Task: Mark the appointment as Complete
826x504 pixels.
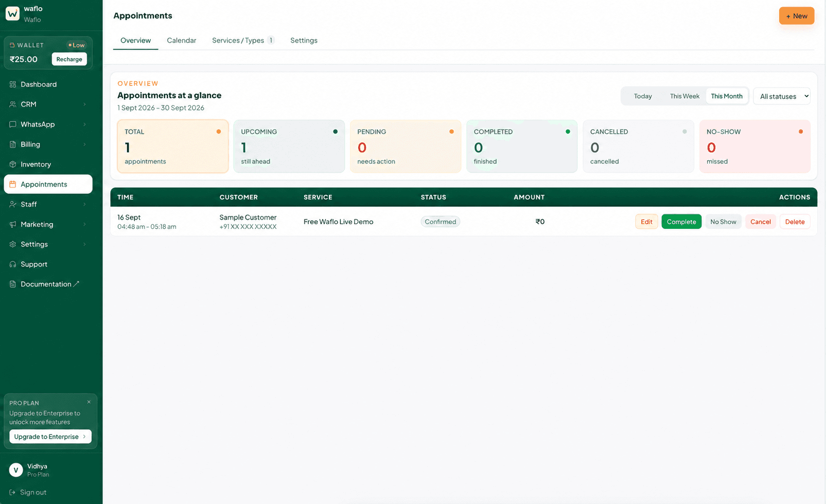Action: click(x=681, y=222)
